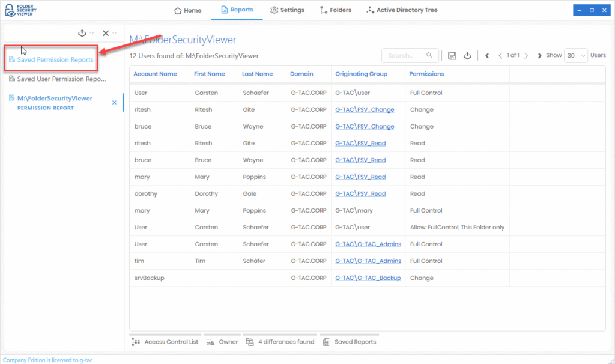
Task: Sort by Domain column header
Action: pyautogui.click(x=301, y=74)
